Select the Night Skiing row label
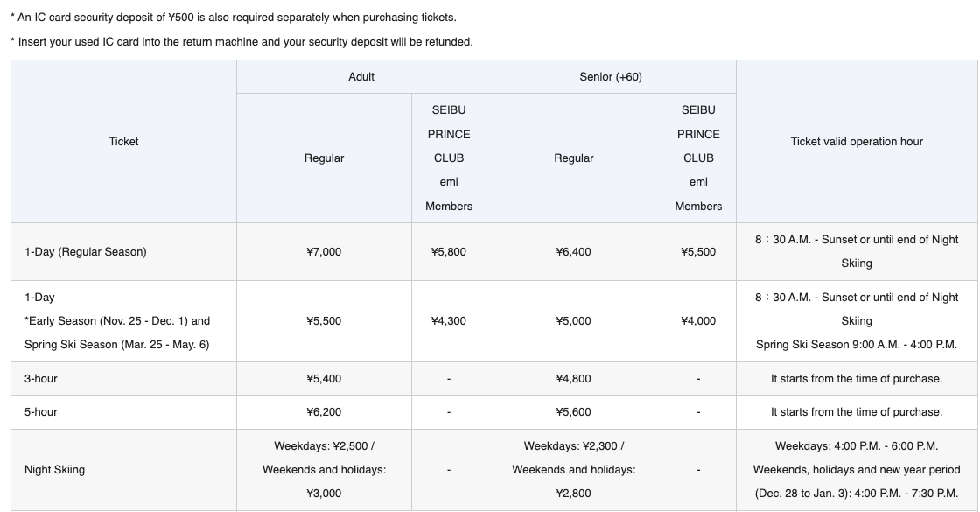The height and width of the screenshot is (512, 980). 54,469
